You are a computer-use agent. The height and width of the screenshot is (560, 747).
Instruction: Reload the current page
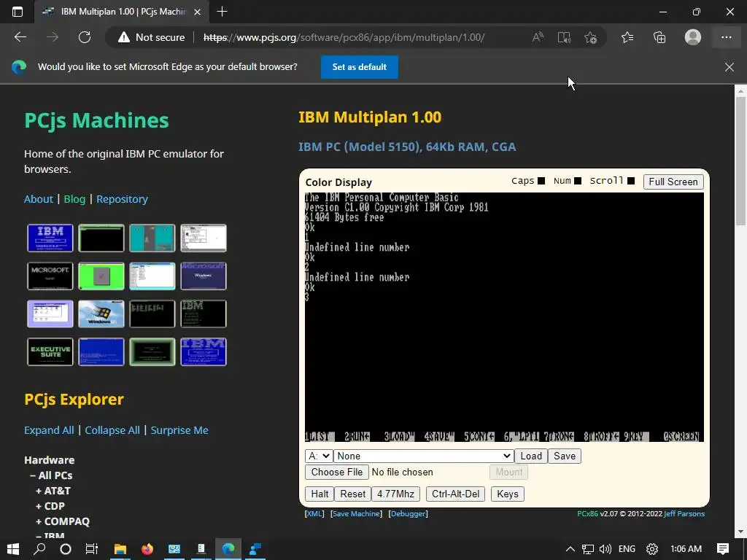click(85, 37)
